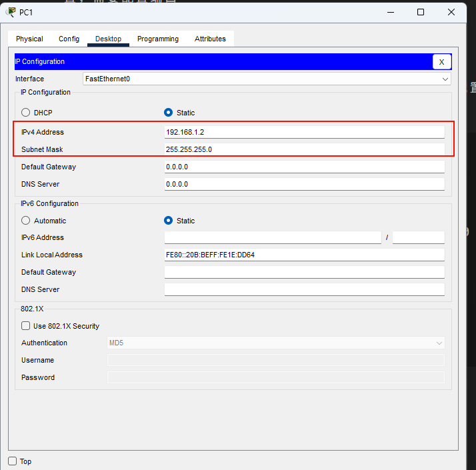This screenshot has width=476, height=470.
Task: Select the IPv4 Static radio button
Action: [x=169, y=113]
